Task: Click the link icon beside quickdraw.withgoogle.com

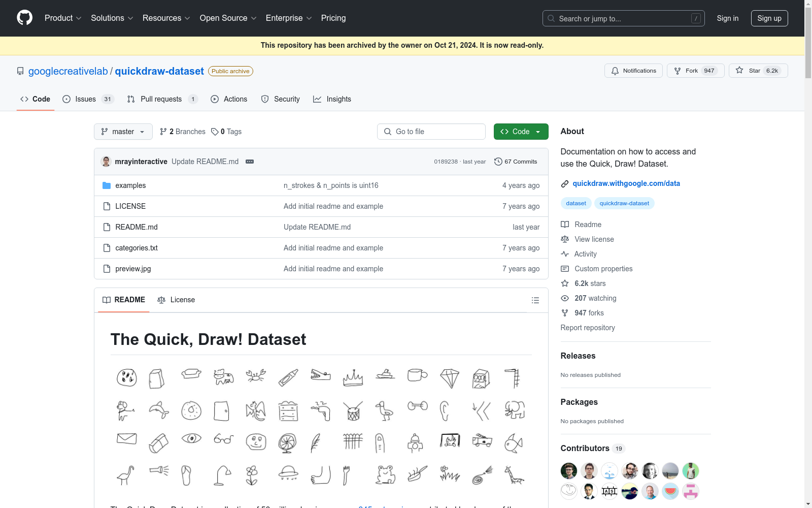Action: (x=565, y=184)
